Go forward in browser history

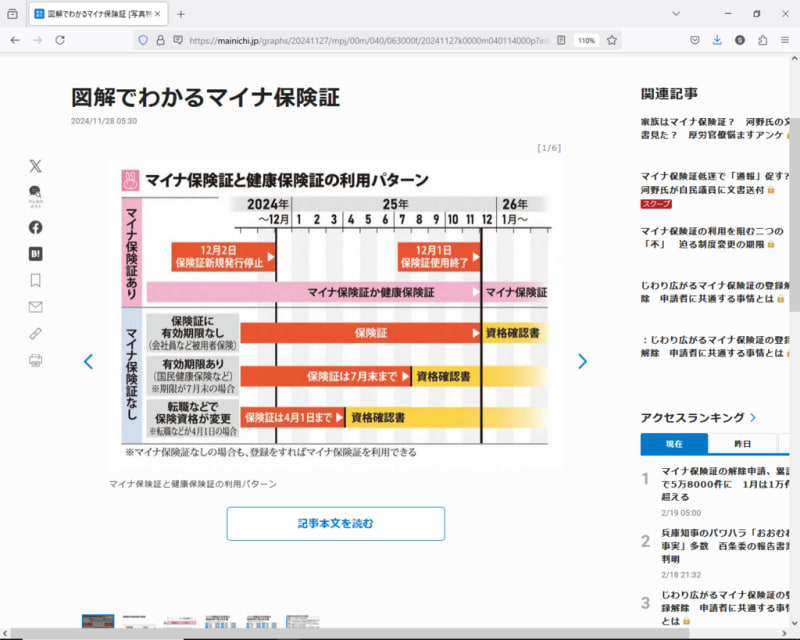[37, 40]
